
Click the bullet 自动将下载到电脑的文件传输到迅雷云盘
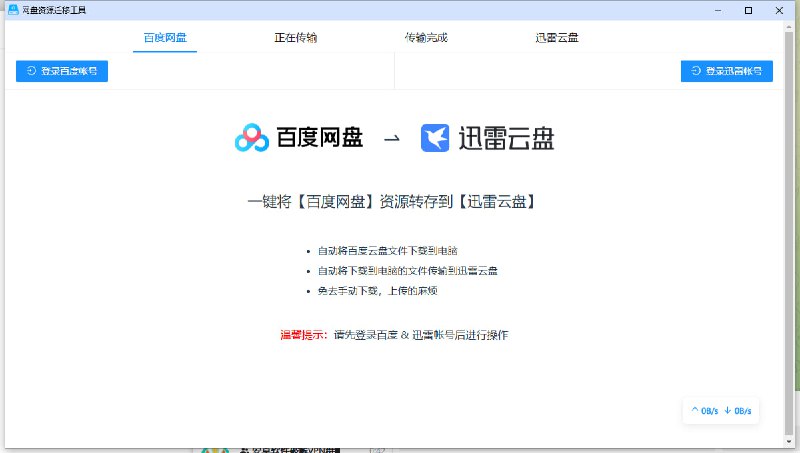(407, 271)
